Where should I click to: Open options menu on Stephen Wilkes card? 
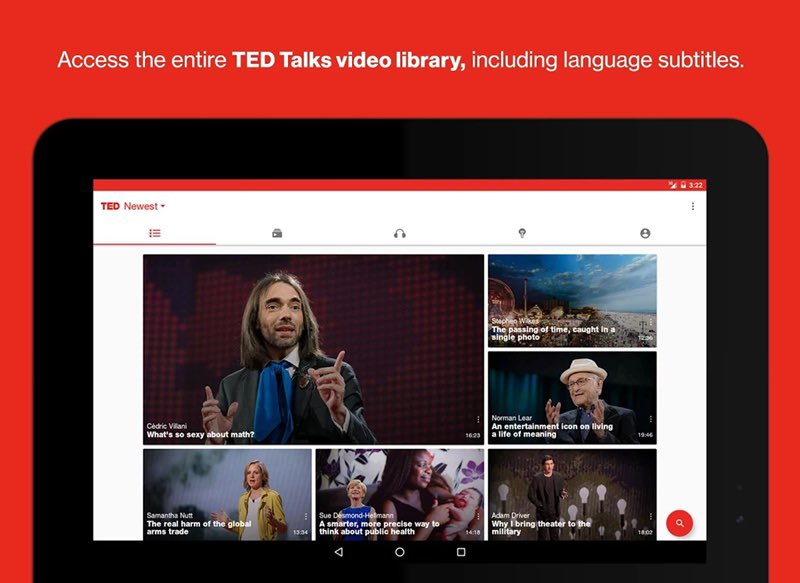(x=651, y=322)
